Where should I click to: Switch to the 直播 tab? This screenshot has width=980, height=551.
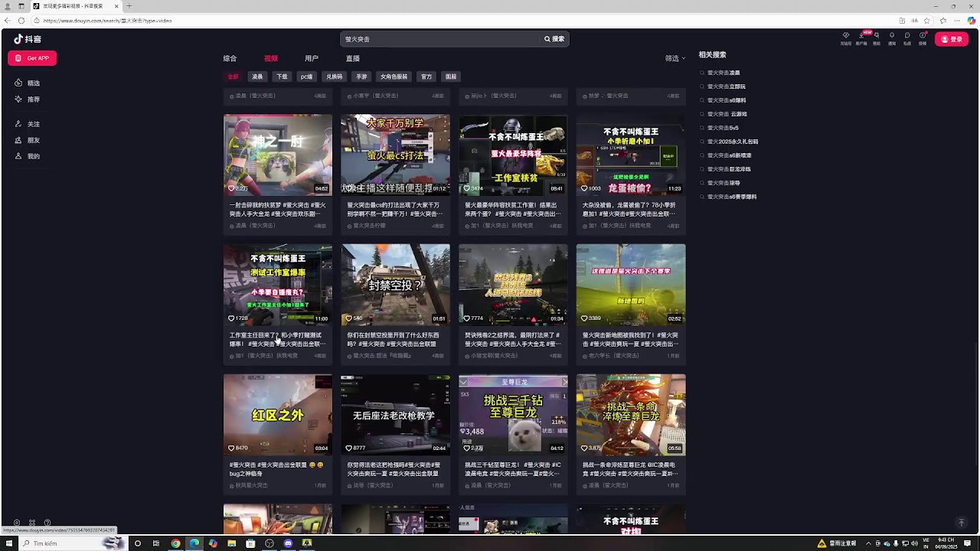pyautogui.click(x=353, y=58)
